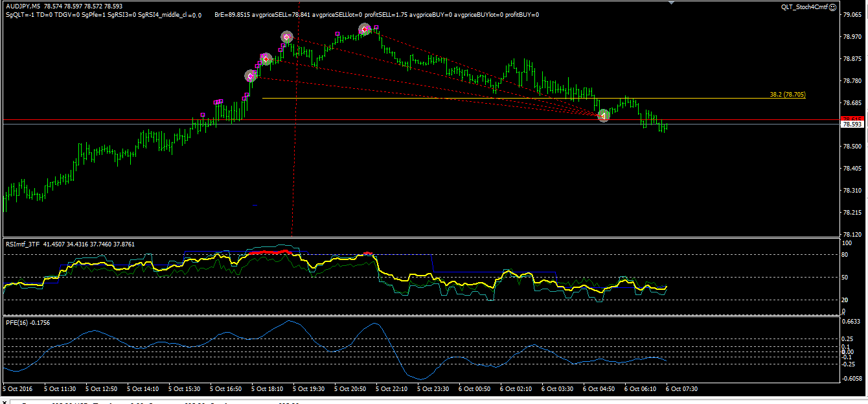Select the lowest circled sell arrow near 78.780

[x=251, y=76]
